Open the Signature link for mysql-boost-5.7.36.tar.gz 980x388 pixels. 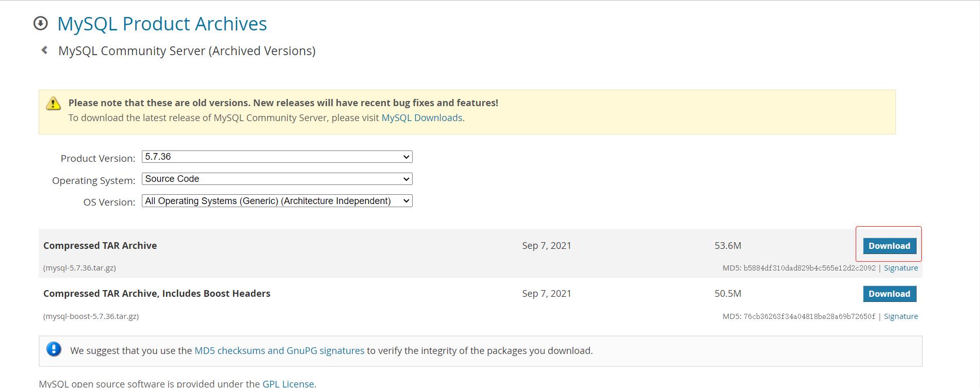[x=901, y=316]
